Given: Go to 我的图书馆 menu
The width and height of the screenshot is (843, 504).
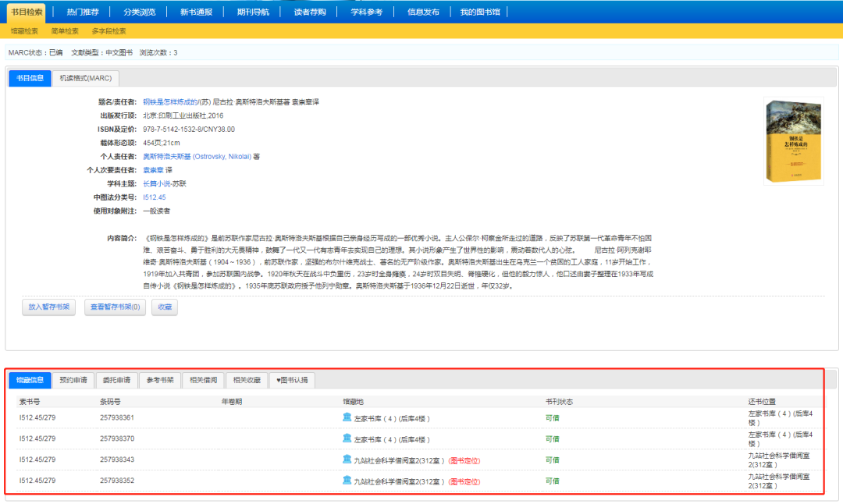Looking at the screenshot, I should 479,12.
